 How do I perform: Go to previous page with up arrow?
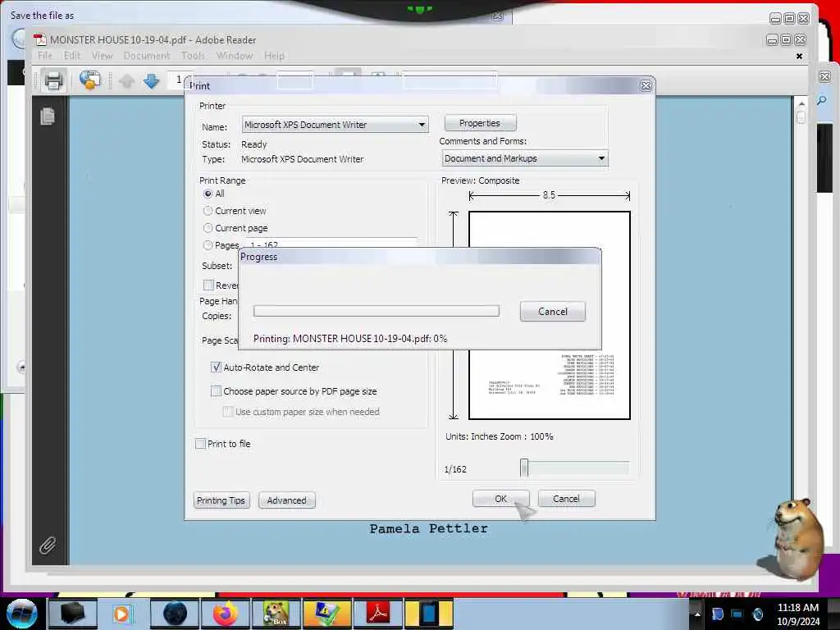[x=127, y=81]
